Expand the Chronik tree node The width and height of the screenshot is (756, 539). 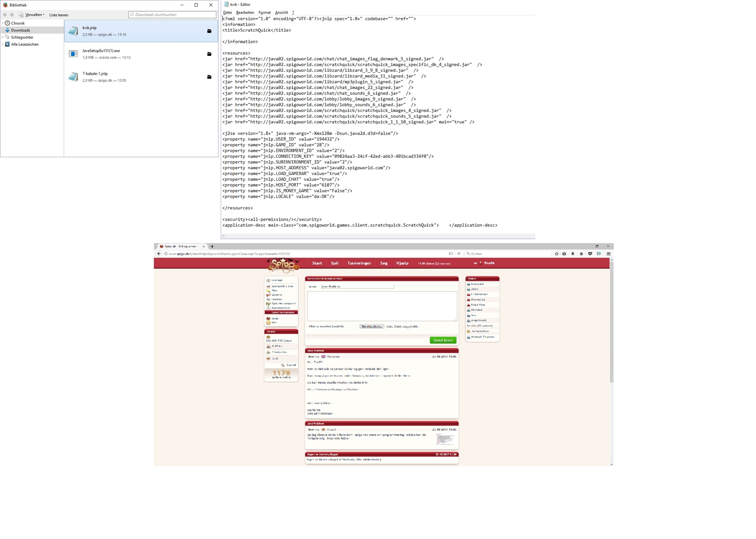pyautogui.click(x=3, y=23)
